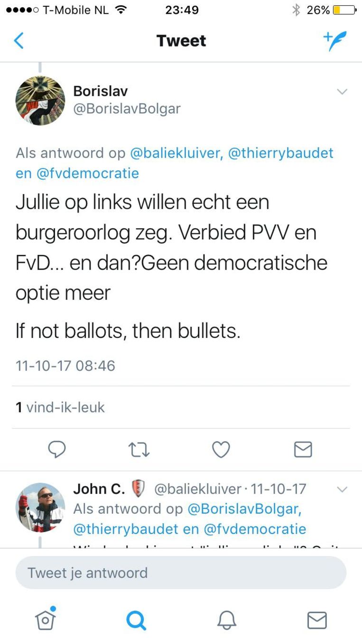This screenshot has width=362, height=644.
Task: View the '1 vind-ik-leuk' likes list
Action: click(x=60, y=407)
